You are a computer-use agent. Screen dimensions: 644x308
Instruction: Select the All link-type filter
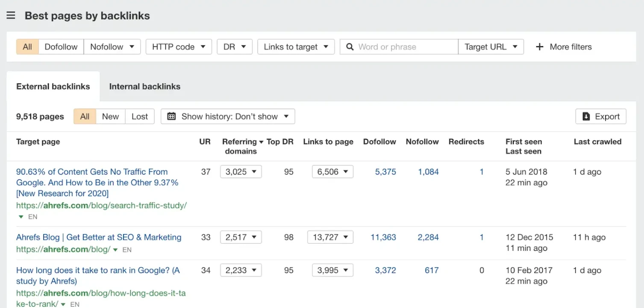click(27, 47)
